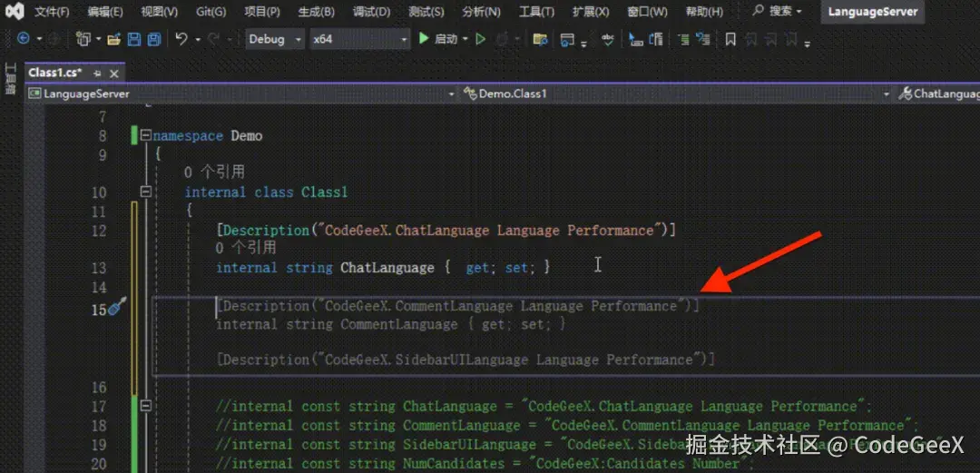Open the back navigation history dropdown arrow

39,39
